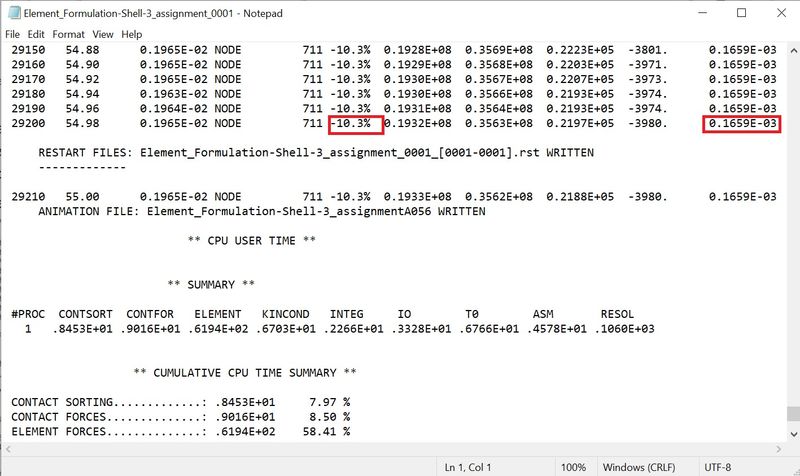Open the File menu
800x476 pixels.
pos(13,34)
